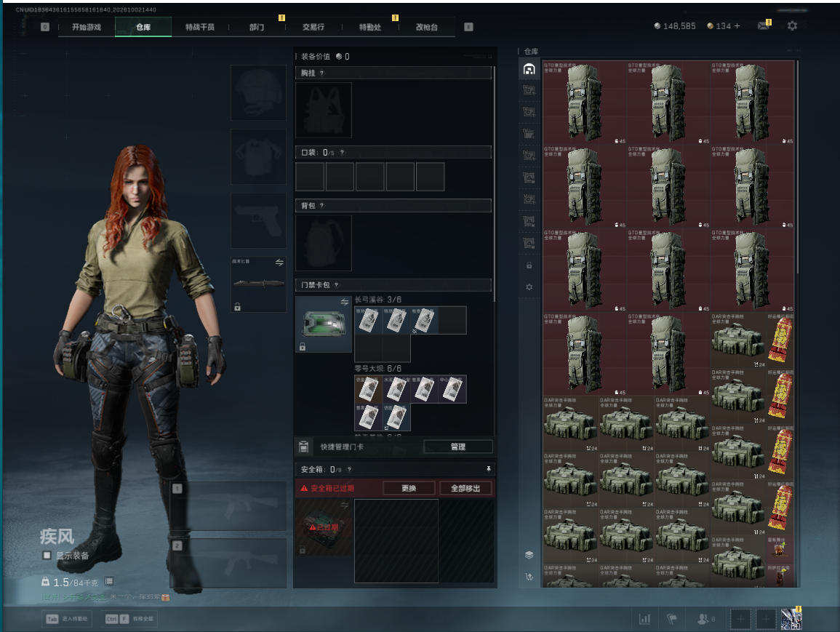Image resolution: width=840 pixels, height=632 pixels.
Task: Click the 装备价值 label
Action: [316, 56]
